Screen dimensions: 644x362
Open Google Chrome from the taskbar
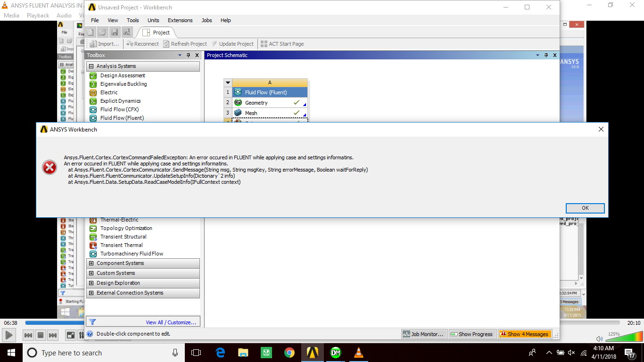pos(289,353)
